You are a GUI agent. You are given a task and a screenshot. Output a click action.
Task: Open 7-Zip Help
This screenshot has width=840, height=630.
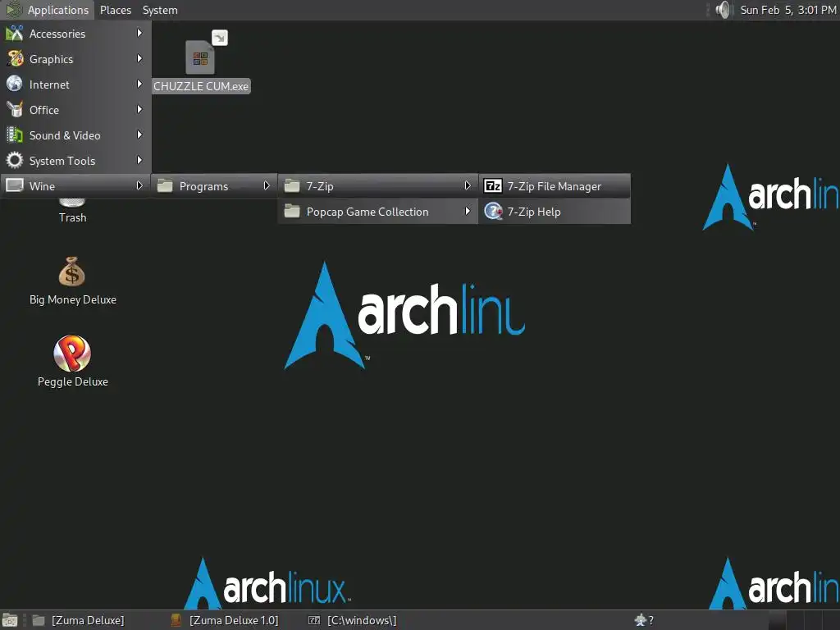pos(555,212)
